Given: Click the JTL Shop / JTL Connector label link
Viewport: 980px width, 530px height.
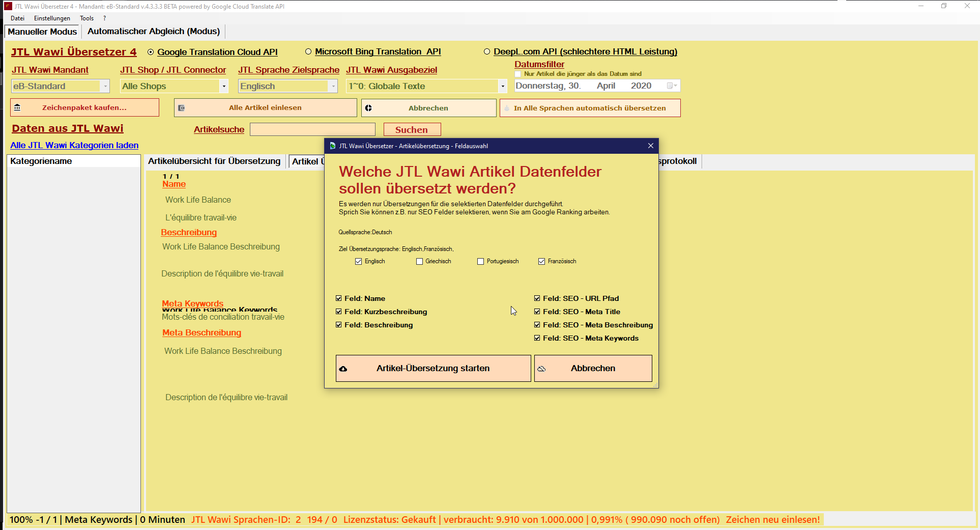Looking at the screenshot, I should (173, 70).
